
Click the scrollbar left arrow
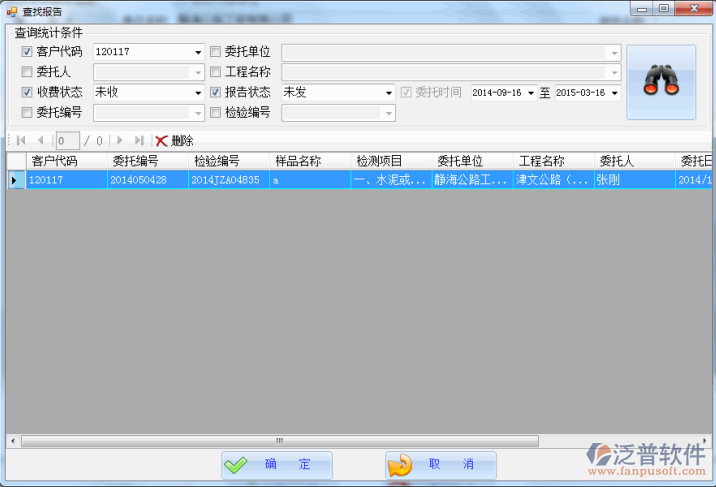click(x=13, y=441)
